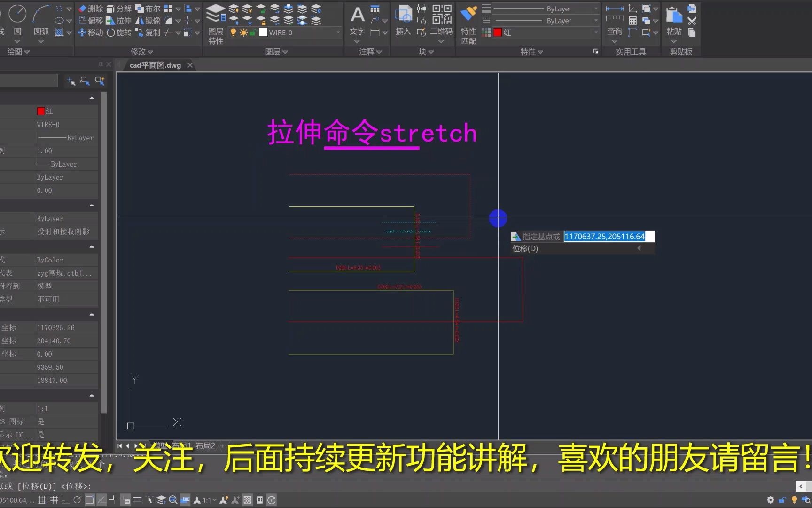This screenshot has width=812, height=508.
Task: Switch to the 布局1 layout tab
Action: (x=181, y=445)
